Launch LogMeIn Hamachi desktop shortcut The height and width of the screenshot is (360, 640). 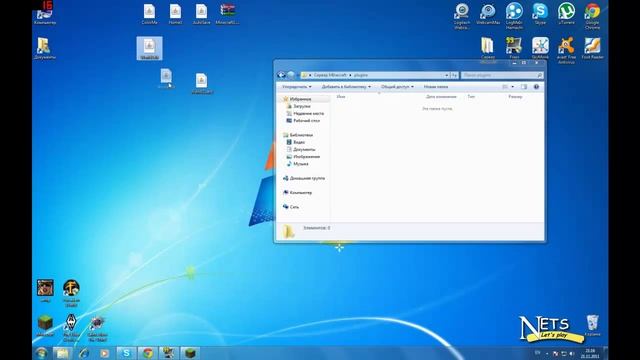514,16
